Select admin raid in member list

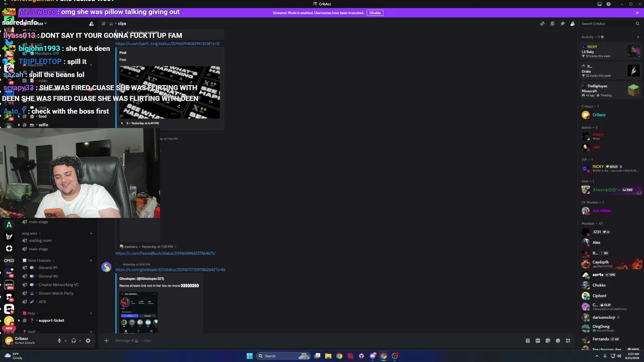tap(611, 147)
